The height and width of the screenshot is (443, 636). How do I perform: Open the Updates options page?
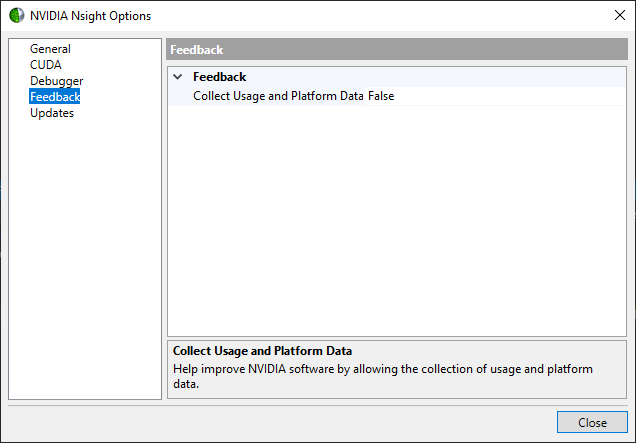coord(52,113)
